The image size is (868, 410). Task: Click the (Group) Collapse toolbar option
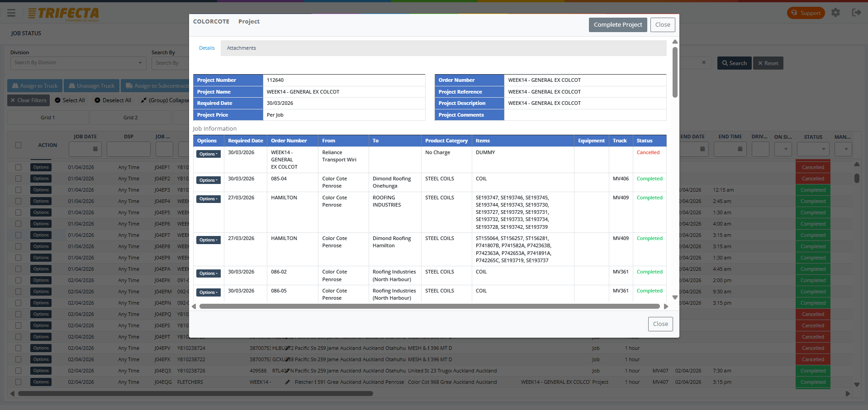(x=165, y=100)
